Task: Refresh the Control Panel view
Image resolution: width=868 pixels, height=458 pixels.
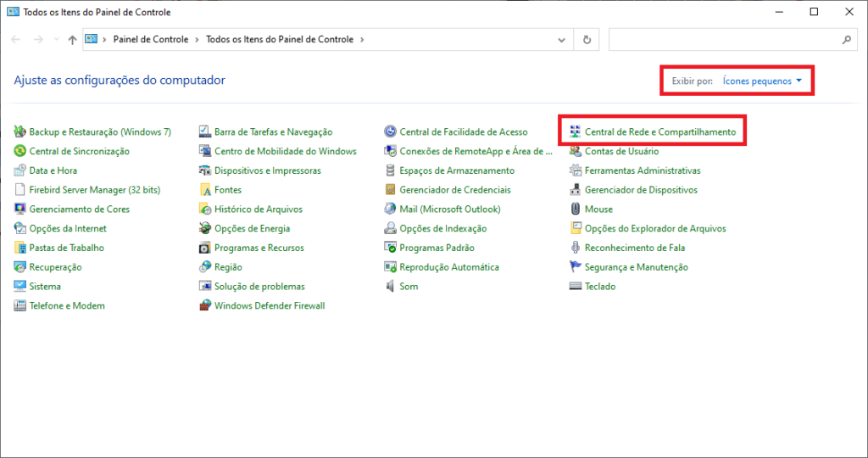Action: point(587,40)
